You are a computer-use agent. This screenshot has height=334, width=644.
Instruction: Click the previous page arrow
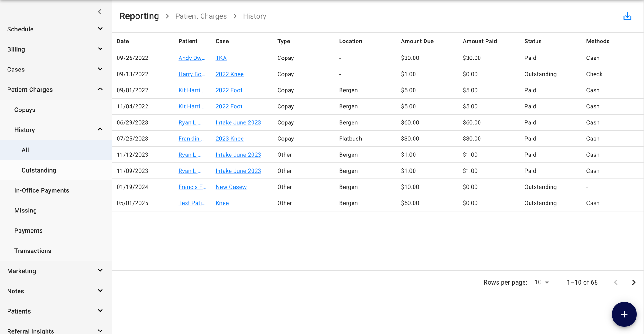[616, 282]
